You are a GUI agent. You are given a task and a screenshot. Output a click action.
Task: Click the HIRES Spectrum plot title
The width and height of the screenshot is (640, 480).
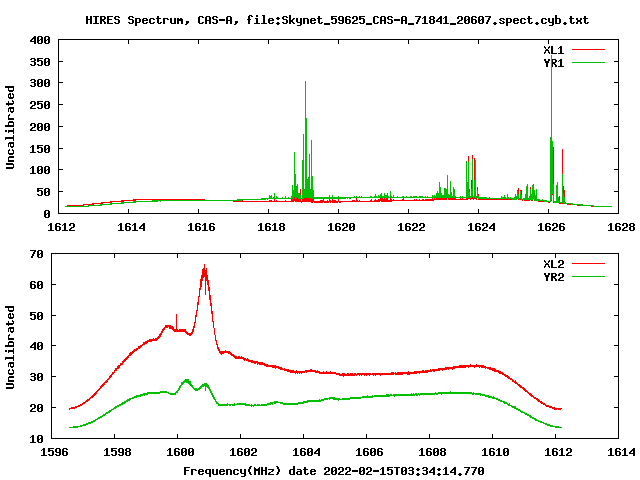tap(337, 20)
